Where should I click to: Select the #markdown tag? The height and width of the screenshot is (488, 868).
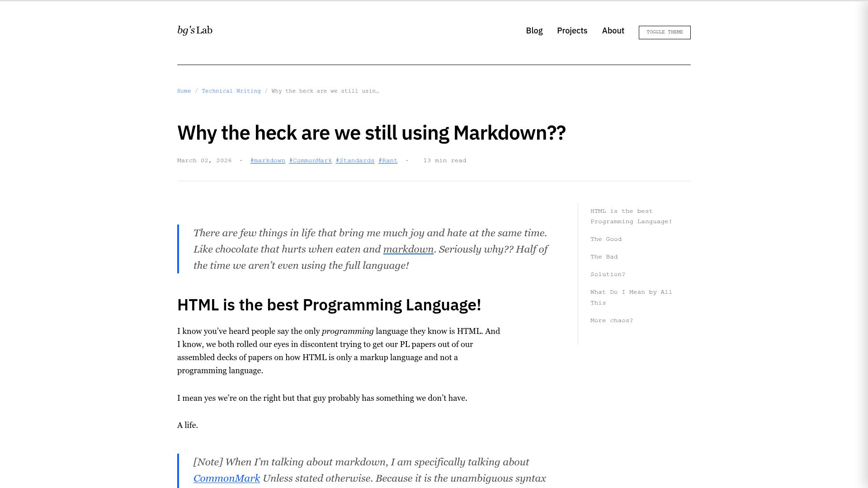[x=268, y=160]
